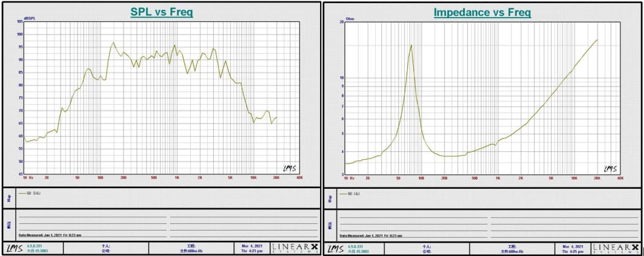Click the dBSPL axis unit label
Screen dimensions: 644x256
pyautogui.click(x=29, y=19)
